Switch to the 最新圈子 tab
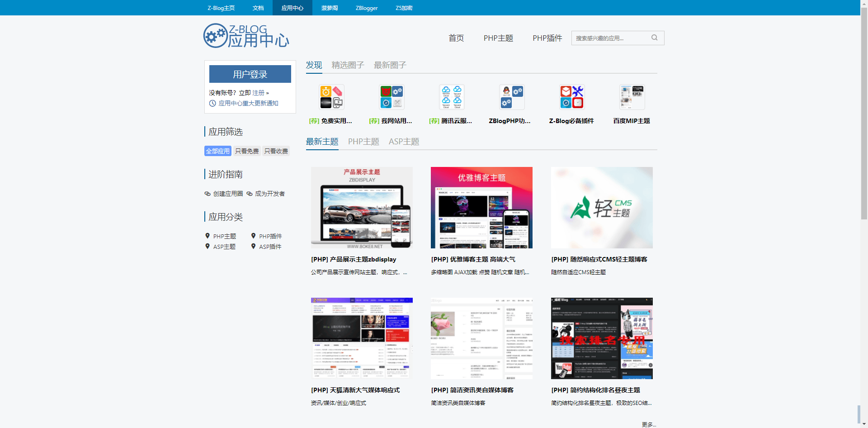868x428 pixels. coord(390,65)
